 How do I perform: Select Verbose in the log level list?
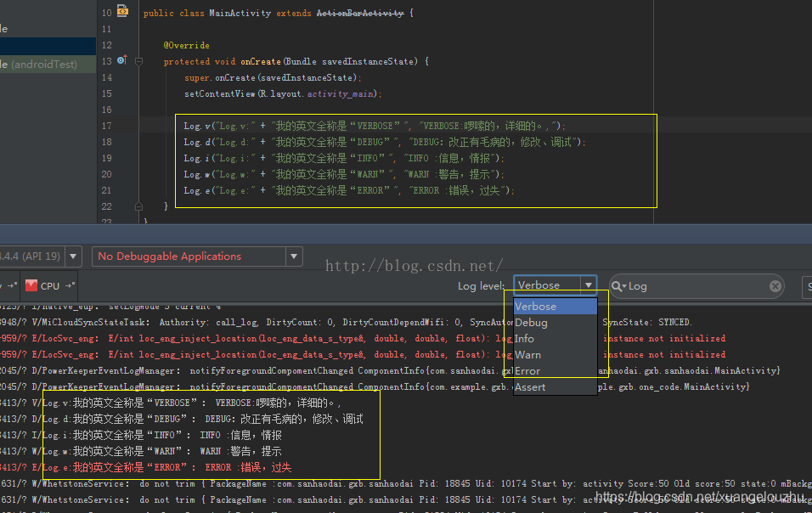pyautogui.click(x=555, y=307)
